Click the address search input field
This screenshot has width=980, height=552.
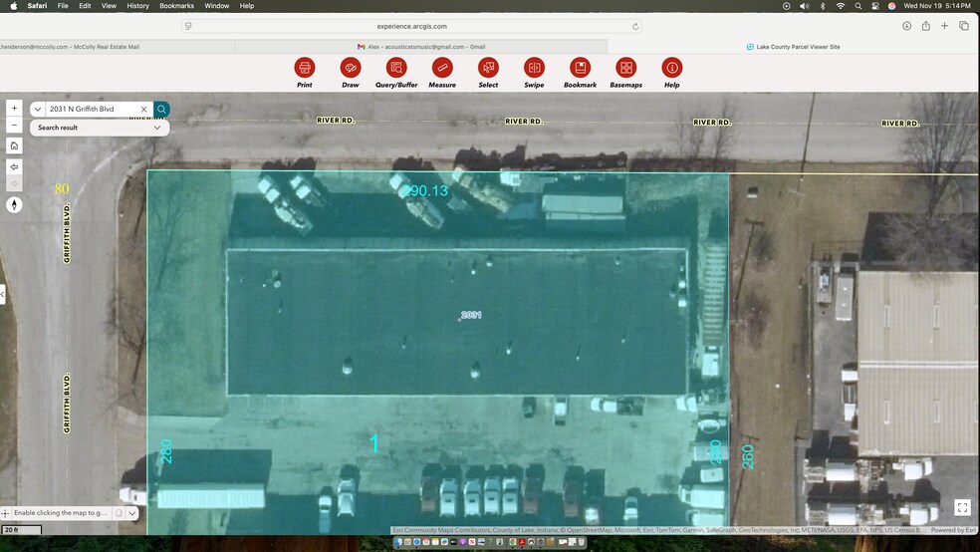90,110
